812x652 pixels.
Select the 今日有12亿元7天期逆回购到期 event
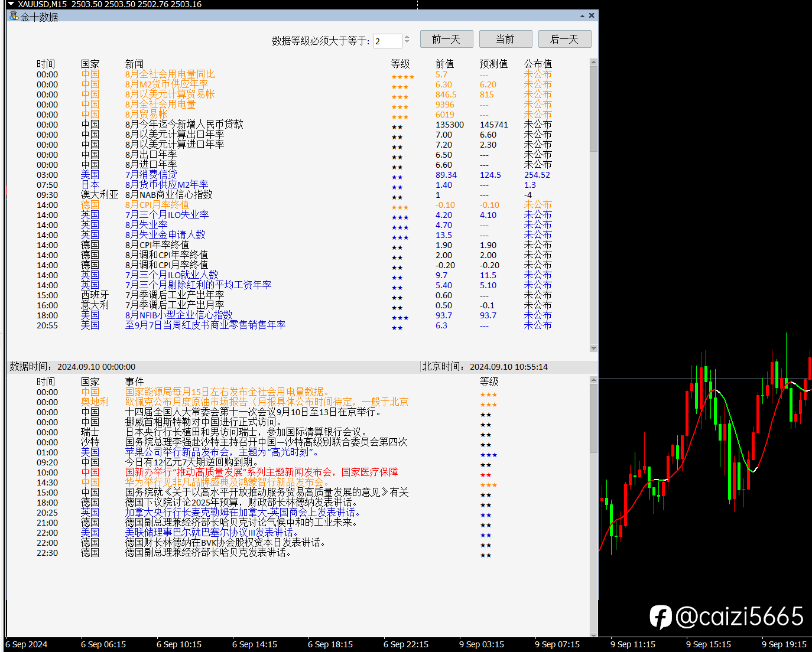pos(267,462)
